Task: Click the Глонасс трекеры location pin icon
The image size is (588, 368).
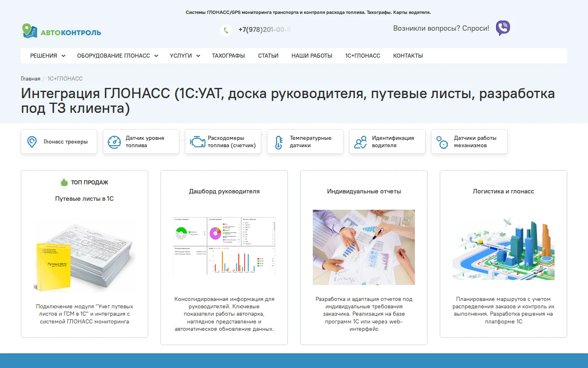Action: point(32,141)
